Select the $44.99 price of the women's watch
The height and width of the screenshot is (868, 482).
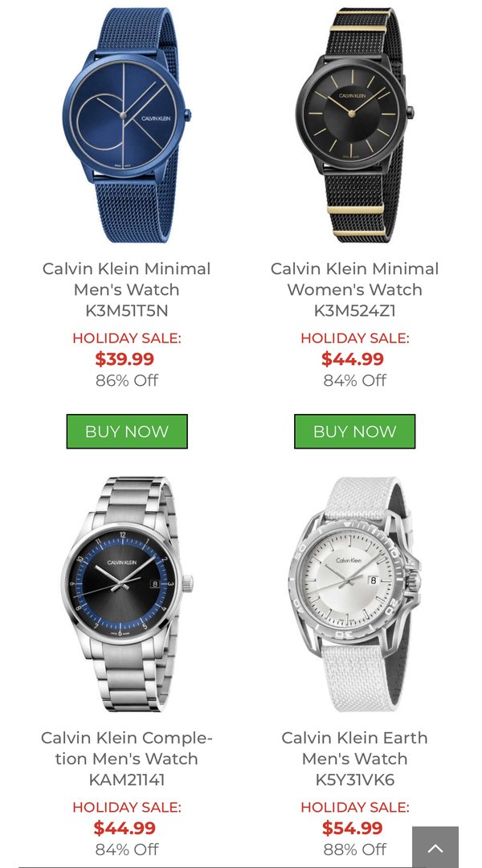click(x=353, y=358)
